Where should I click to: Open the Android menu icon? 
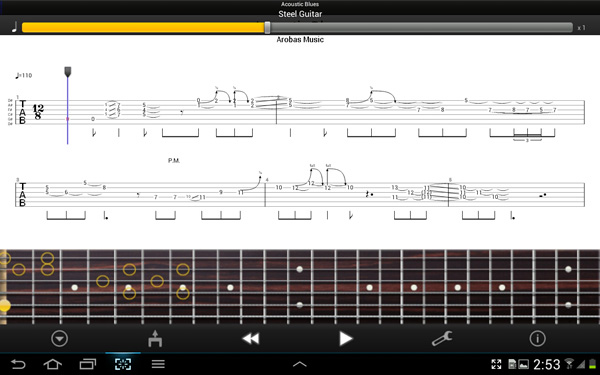pos(158,364)
